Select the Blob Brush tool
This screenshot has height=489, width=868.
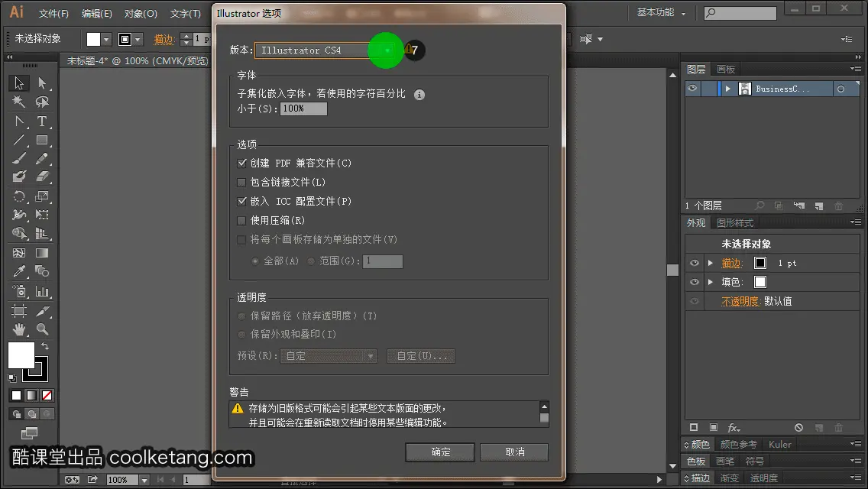(x=19, y=177)
